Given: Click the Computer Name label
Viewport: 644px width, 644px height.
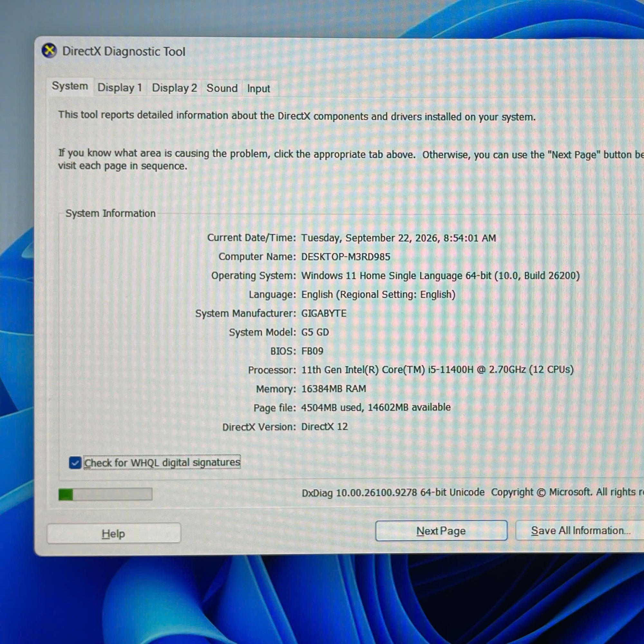Looking at the screenshot, I should pyautogui.click(x=257, y=257).
